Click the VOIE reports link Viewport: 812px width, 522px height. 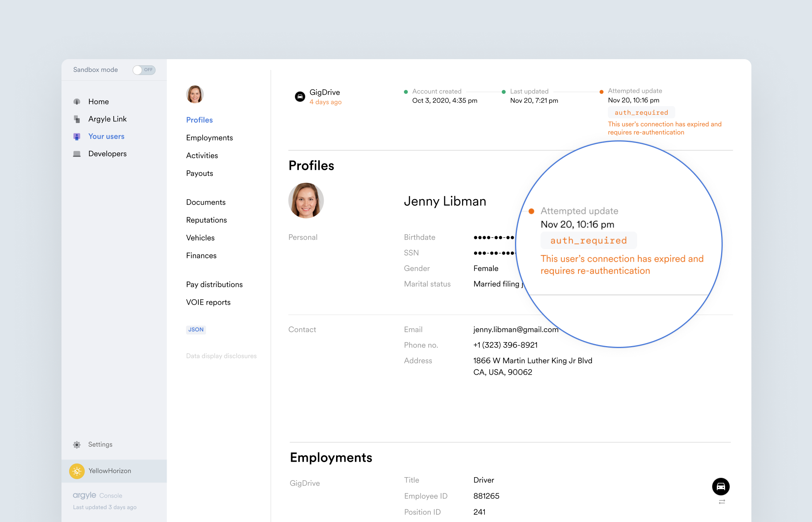[x=208, y=302]
